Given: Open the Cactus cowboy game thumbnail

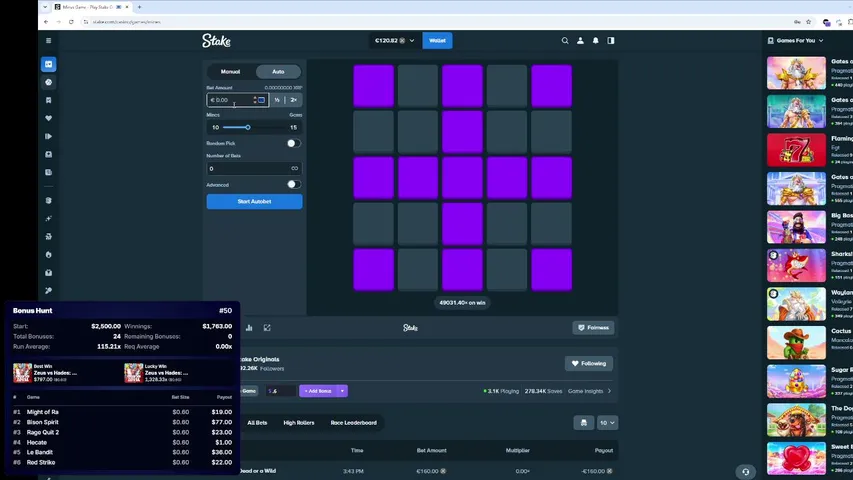Looking at the screenshot, I should coord(796,343).
